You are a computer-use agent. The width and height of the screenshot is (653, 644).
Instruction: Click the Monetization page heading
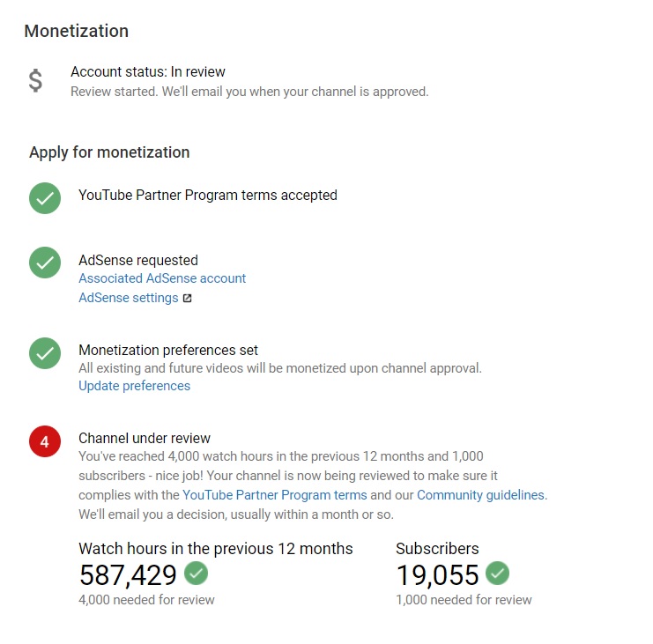click(77, 31)
